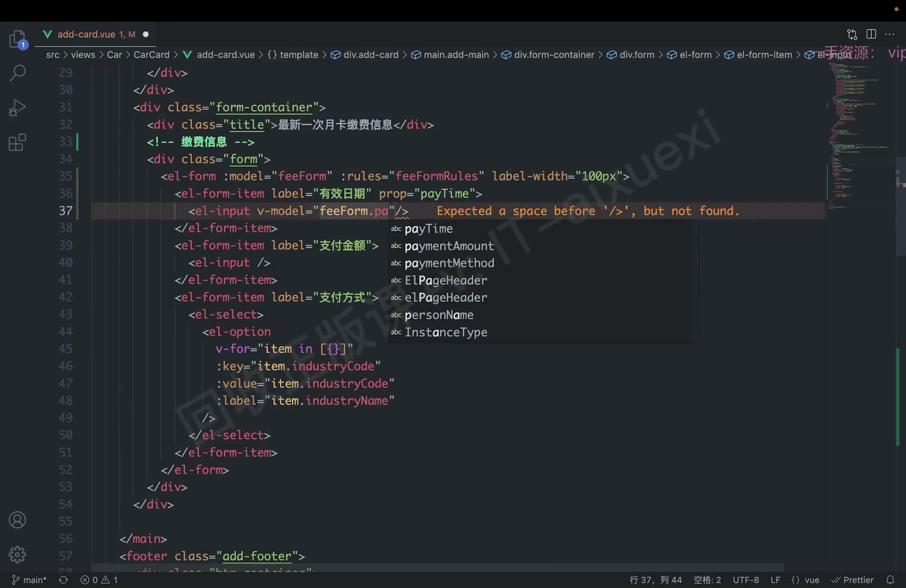The image size is (906, 588).
Task: Change indentation setting 空格: 2
Action: pyautogui.click(x=707, y=580)
